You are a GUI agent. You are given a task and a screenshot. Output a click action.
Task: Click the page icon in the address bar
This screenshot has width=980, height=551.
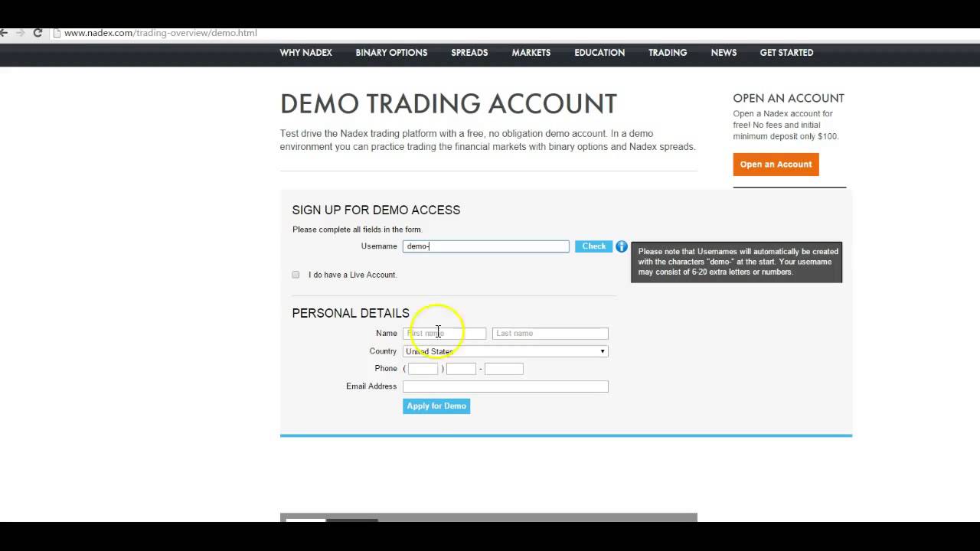point(56,33)
